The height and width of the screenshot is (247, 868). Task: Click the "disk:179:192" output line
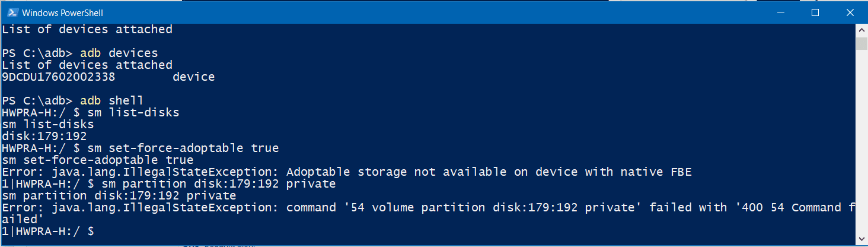[44, 137]
